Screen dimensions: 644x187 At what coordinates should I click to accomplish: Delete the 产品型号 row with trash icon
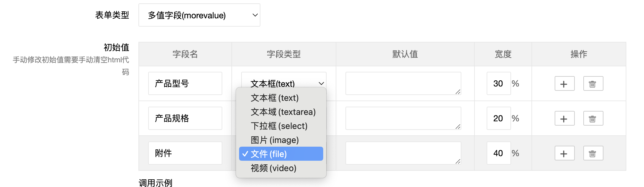(x=593, y=84)
